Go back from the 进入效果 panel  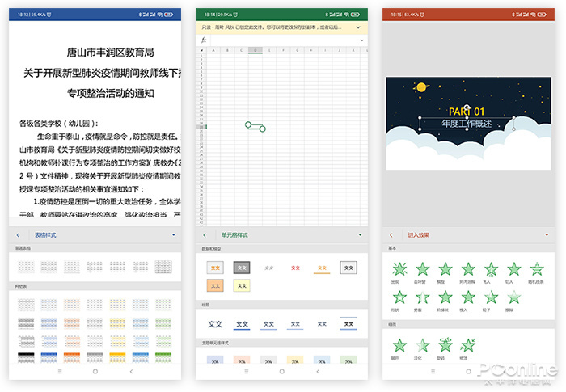point(391,235)
